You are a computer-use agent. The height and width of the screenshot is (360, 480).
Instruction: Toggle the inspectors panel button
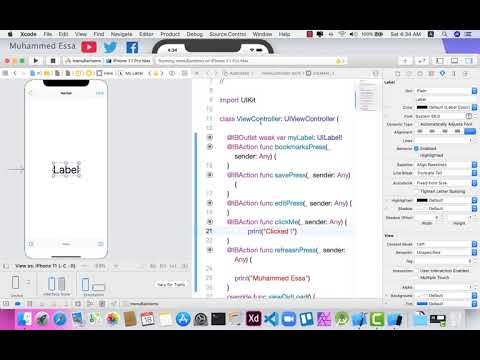(469, 61)
